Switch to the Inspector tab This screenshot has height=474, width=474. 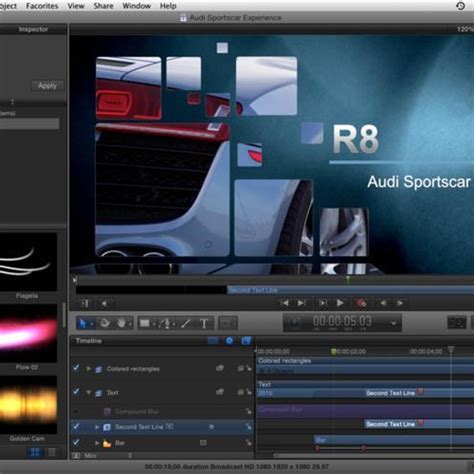(33, 29)
